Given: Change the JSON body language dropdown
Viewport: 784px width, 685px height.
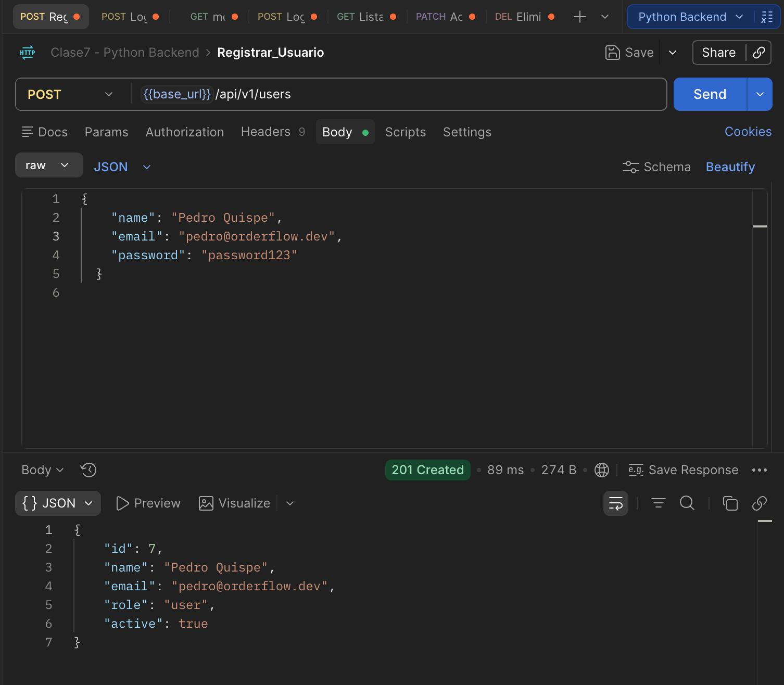Looking at the screenshot, I should 122,167.
